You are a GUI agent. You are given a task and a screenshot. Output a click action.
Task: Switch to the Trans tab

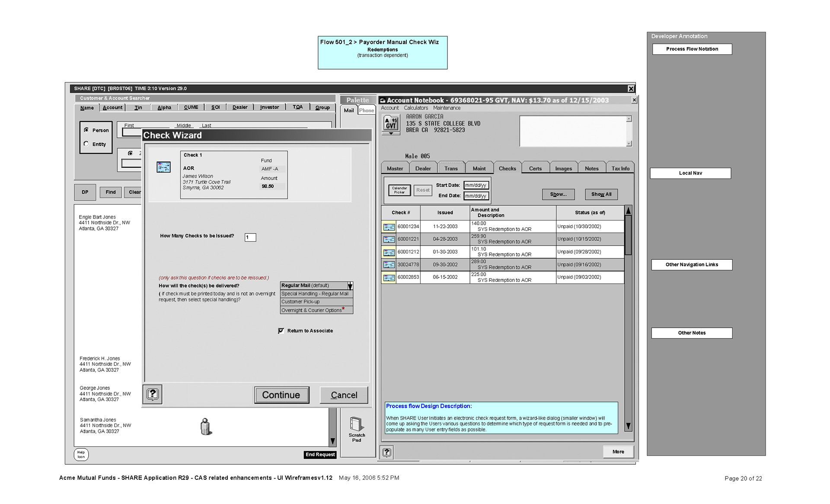(x=450, y=169)
